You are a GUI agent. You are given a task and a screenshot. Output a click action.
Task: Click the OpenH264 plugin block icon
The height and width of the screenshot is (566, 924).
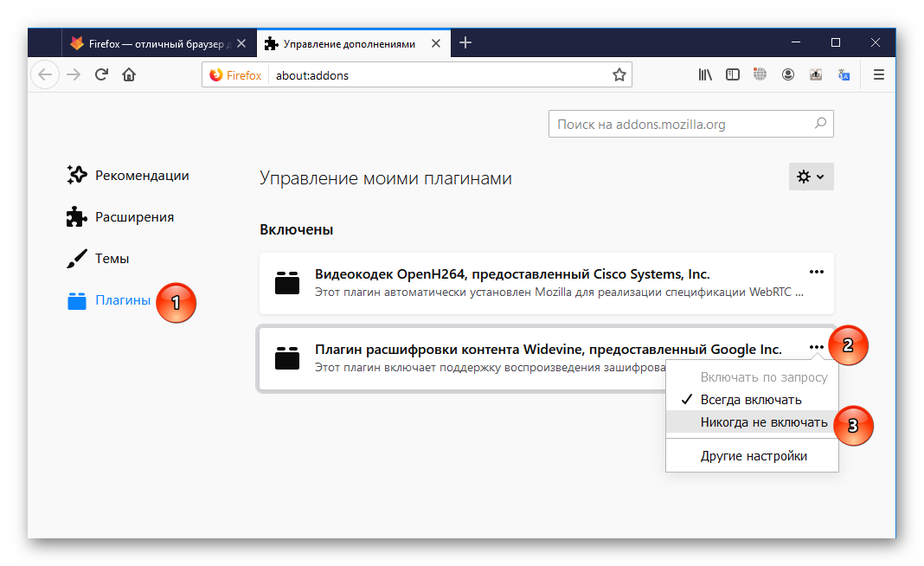tap(287, 283)
